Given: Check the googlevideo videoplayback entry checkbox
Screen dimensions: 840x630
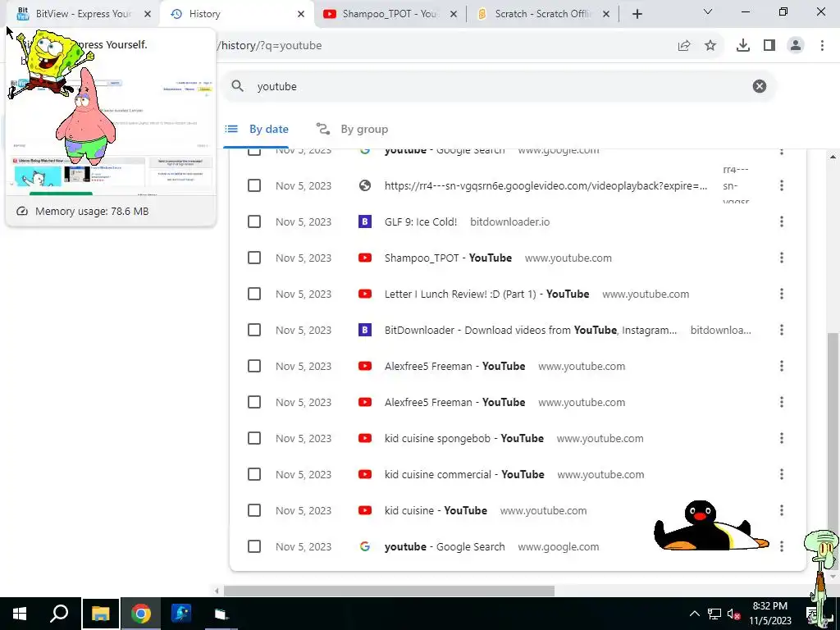Looking at the screenshot, I should pyautogui.click(x=254, y=186).
